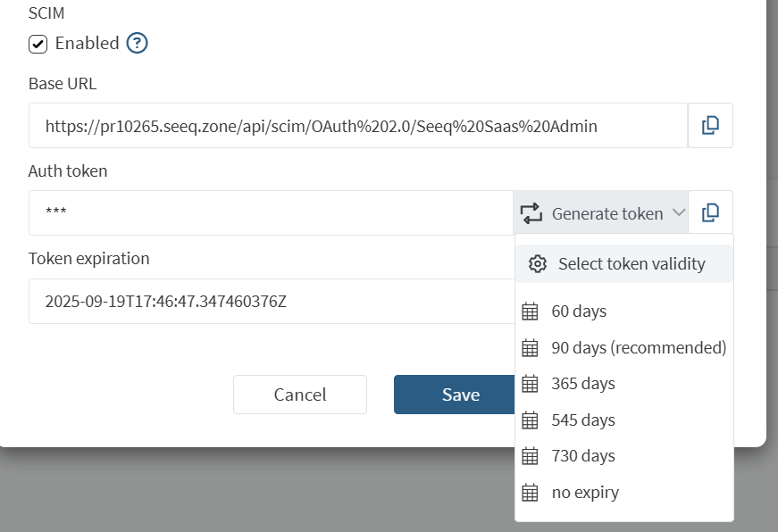Screen dimensions: 778x532
Task: Click the Token expiration date field
Action: 268,301
